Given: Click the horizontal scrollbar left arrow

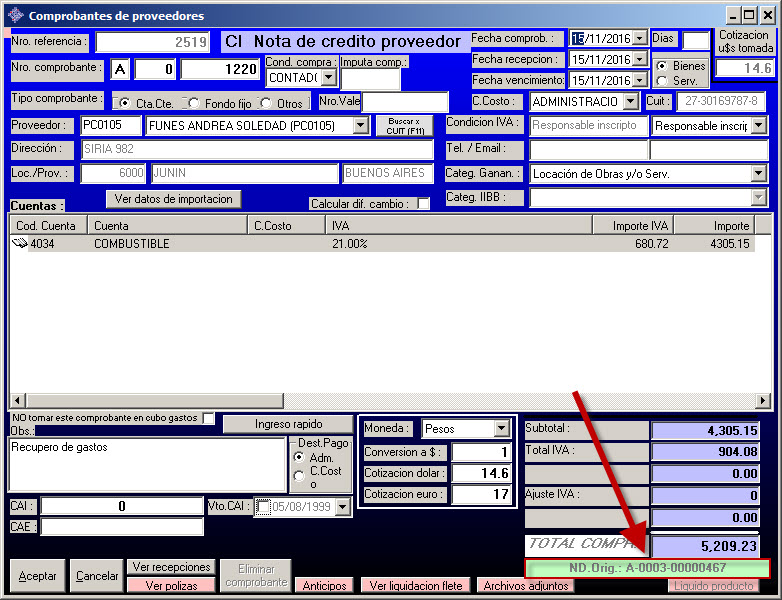Looking at the screenshot, I should (17, 401).
